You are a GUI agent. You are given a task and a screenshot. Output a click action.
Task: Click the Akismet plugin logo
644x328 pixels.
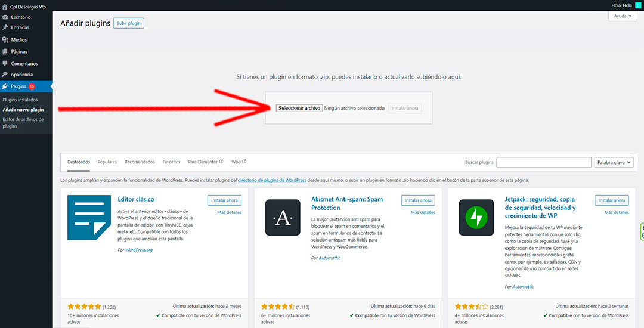point(283,218)
